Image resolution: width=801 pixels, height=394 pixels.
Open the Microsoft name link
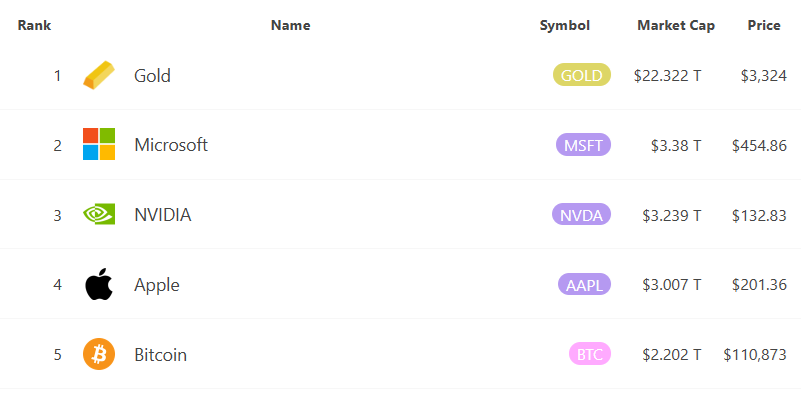pyautogui.click(x=171, y=145)
